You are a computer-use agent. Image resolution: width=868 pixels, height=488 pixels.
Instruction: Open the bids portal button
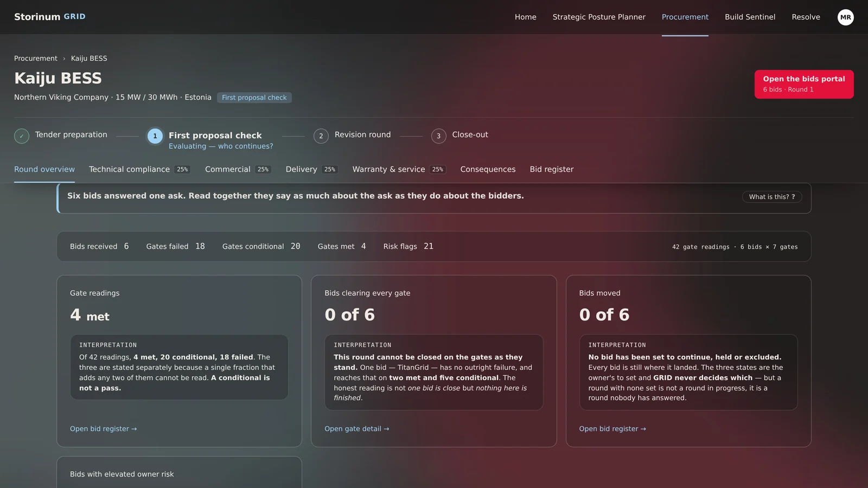804,84
